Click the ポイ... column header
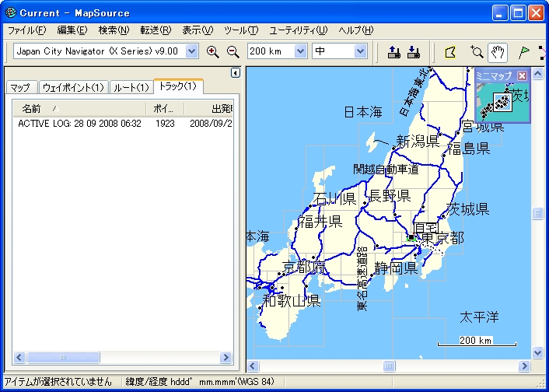 coord(165,109)
